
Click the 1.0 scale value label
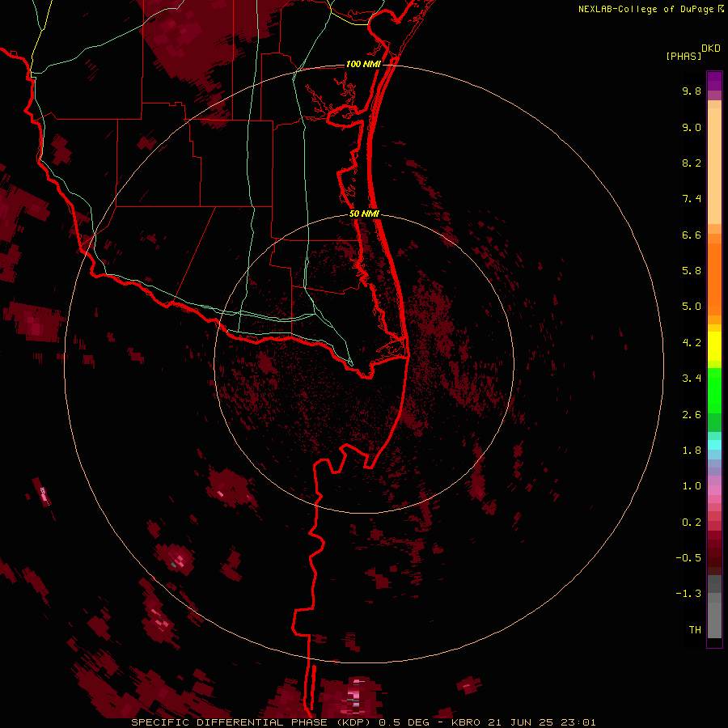click(x=692, y=486)
